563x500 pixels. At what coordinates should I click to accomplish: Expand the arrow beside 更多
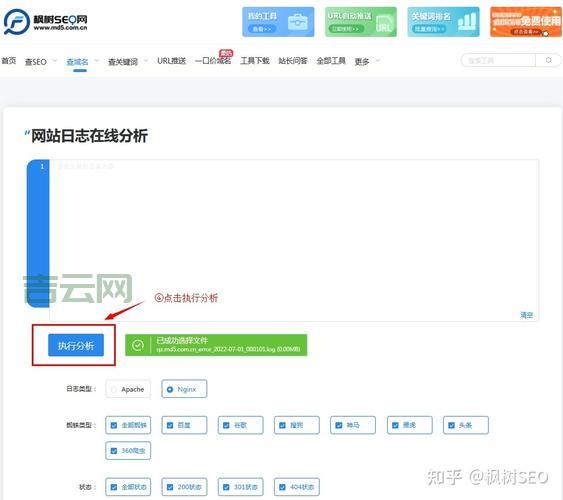click(378, 61)
